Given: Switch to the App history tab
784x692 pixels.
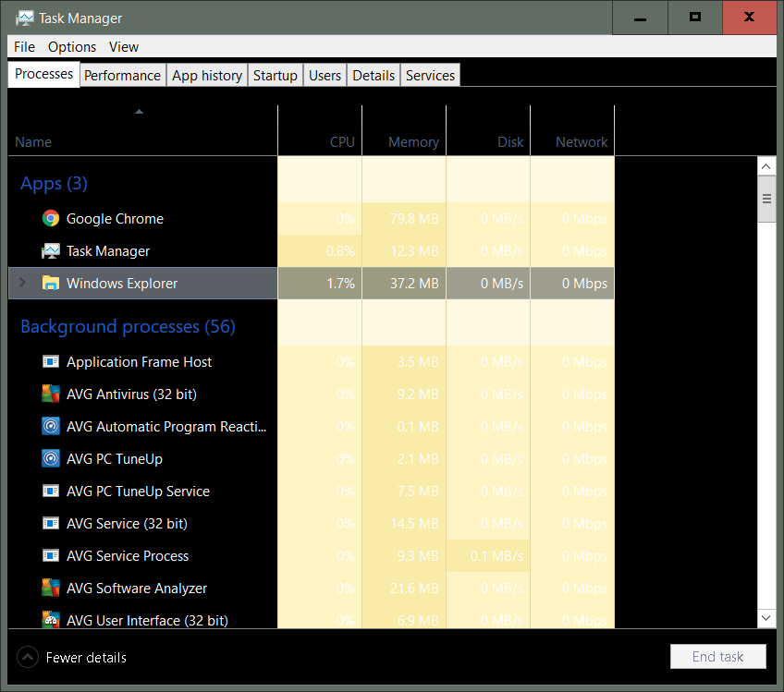Looking at the screenshot, I should point(207,76).
